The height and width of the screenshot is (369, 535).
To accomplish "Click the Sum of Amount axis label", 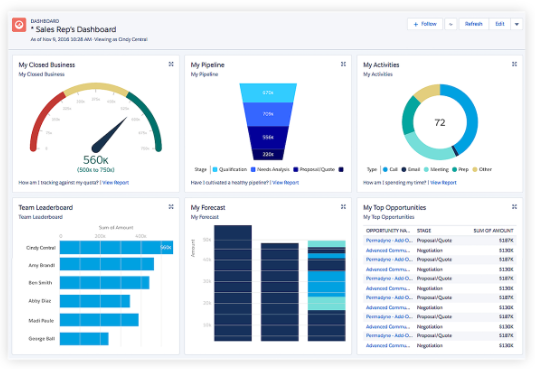I will point(116,227).
